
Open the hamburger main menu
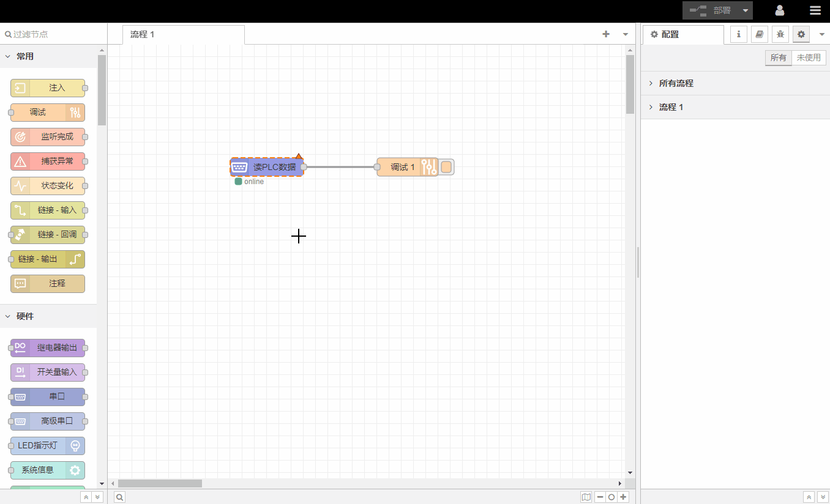[815, 10]
